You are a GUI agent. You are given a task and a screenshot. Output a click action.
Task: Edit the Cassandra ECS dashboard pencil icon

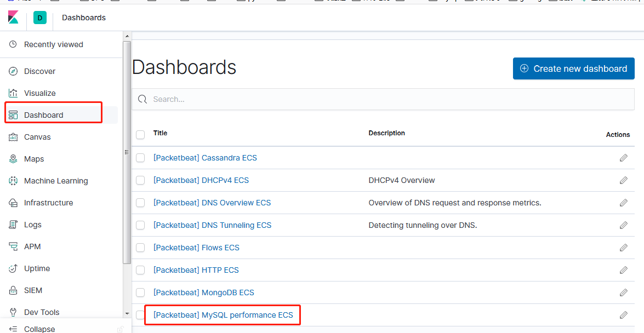[623, 158]
